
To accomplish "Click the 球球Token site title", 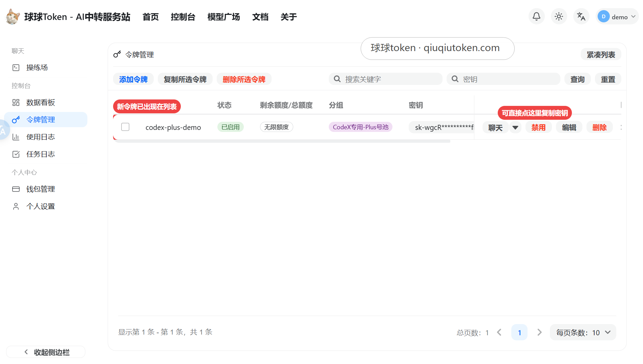I will click(x=77, y=17).
